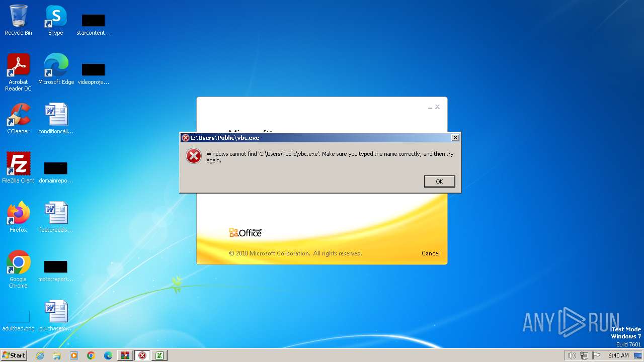Viewport: 644px width, 362px height.
Task: Open Internet Explorer from taskbar
Action: tap(40, 355)
